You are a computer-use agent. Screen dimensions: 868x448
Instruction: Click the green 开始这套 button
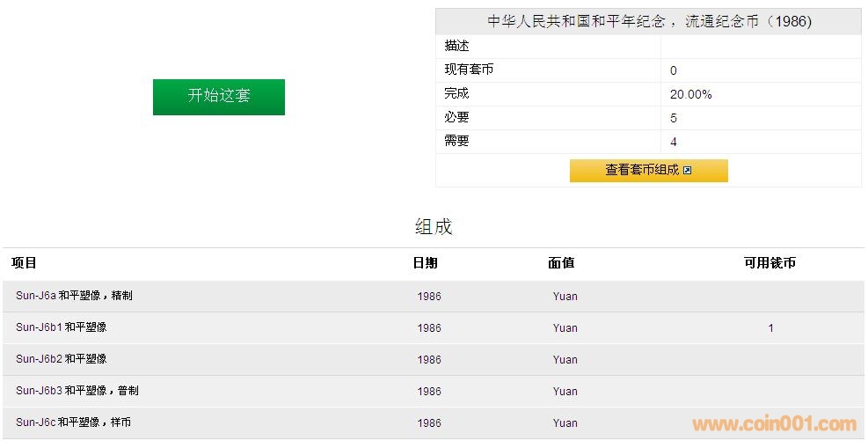218,97
